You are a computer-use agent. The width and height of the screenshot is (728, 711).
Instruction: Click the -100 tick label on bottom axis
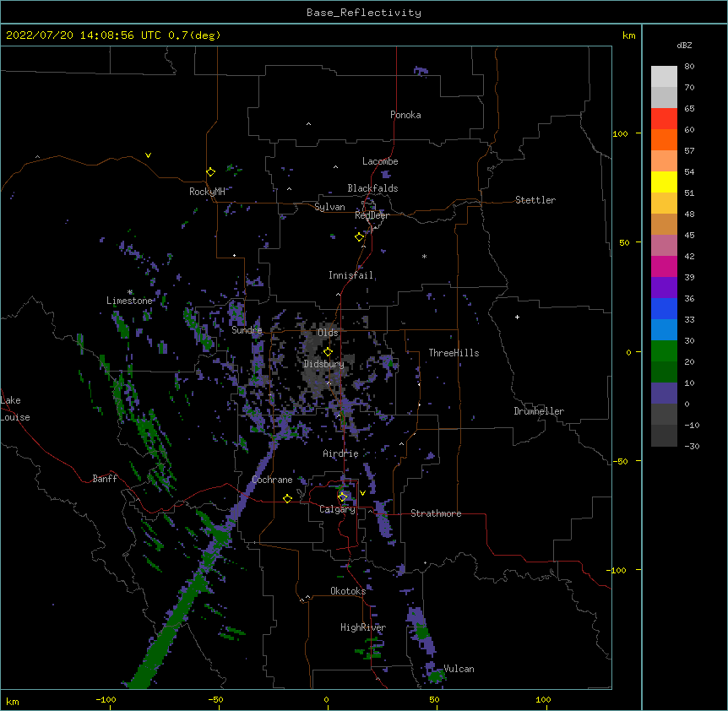pos(106,699)
